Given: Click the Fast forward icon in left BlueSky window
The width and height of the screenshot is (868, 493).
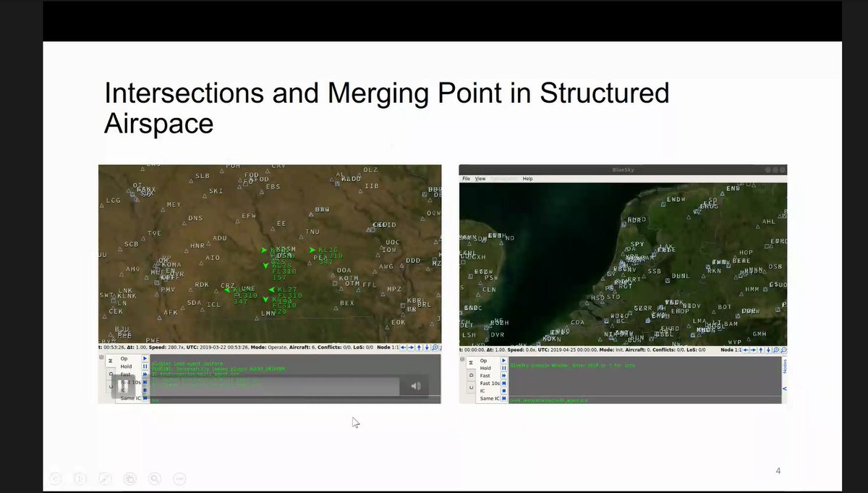Looking at the screenshot, I should 145,374.
